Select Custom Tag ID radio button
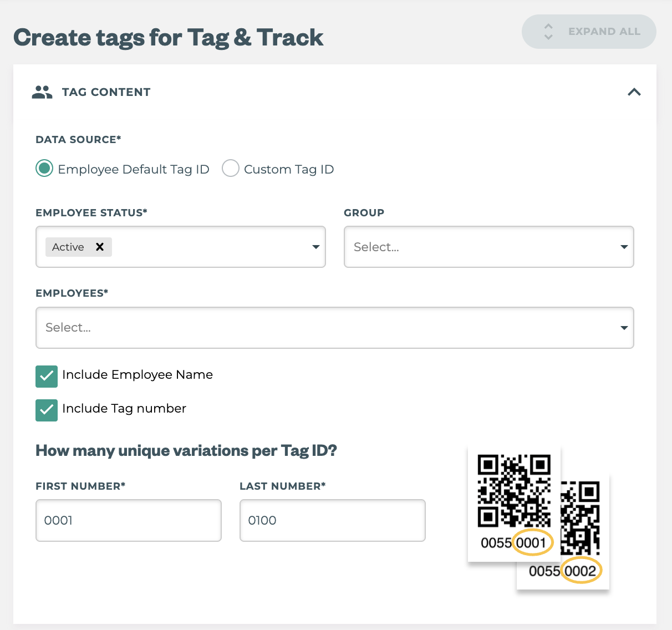672x630 pixels. pyautogui.click(x=231, y=169)
